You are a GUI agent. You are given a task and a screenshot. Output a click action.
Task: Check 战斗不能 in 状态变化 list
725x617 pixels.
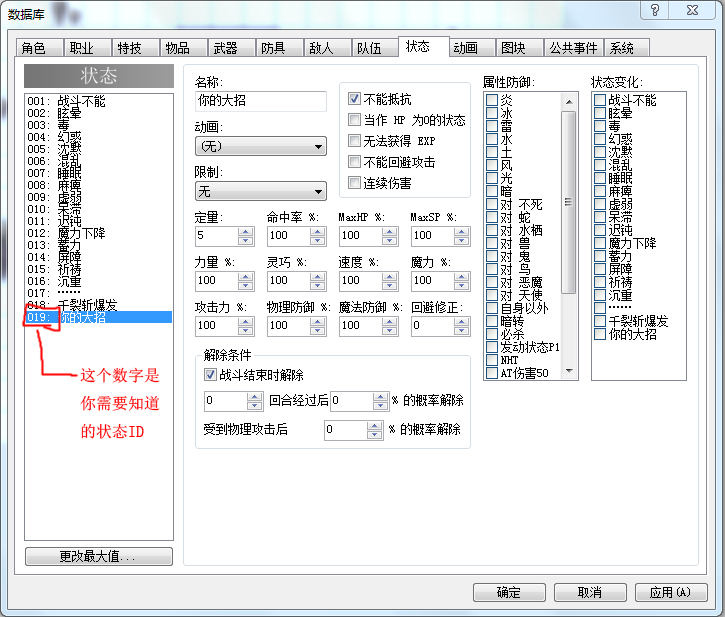tap(600, 100)
